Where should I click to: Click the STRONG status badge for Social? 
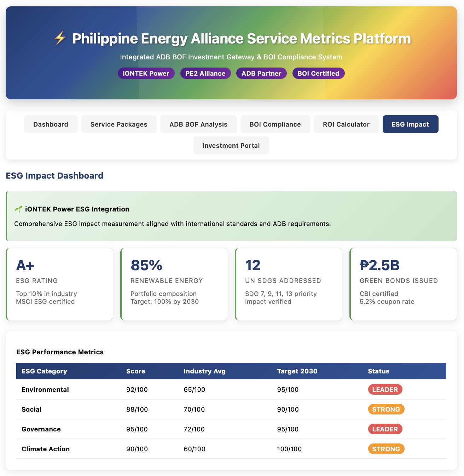pos(386,409)
